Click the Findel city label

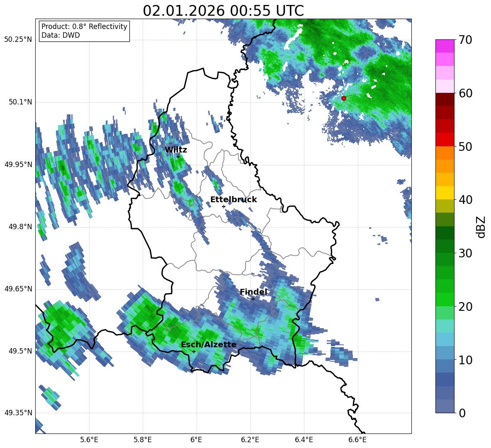253,292
